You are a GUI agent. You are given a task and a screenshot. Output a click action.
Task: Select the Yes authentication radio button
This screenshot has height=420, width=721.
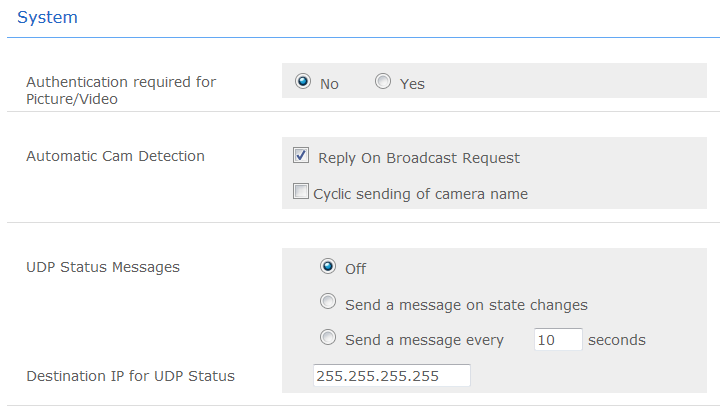tap(383, 82)
